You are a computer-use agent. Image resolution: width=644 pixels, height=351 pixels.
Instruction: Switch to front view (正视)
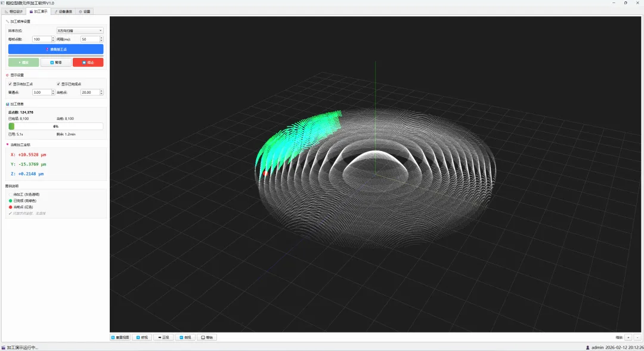[x=163, y=337]
